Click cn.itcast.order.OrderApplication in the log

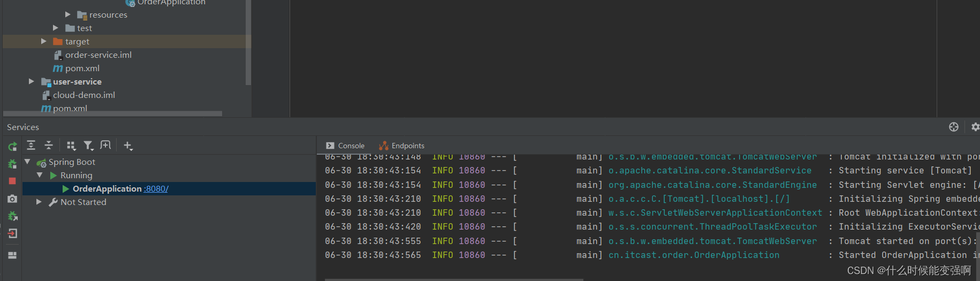(694, 255)
